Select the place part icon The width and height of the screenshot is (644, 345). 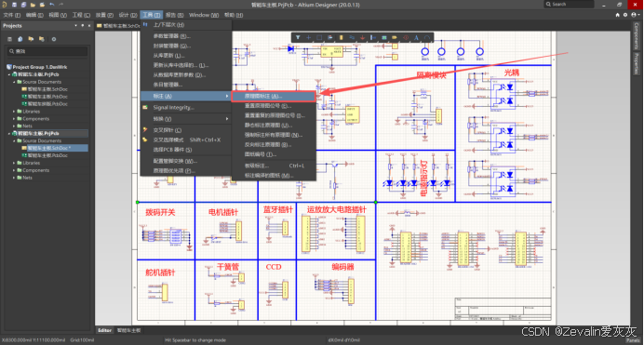click(x=341, y=37)
